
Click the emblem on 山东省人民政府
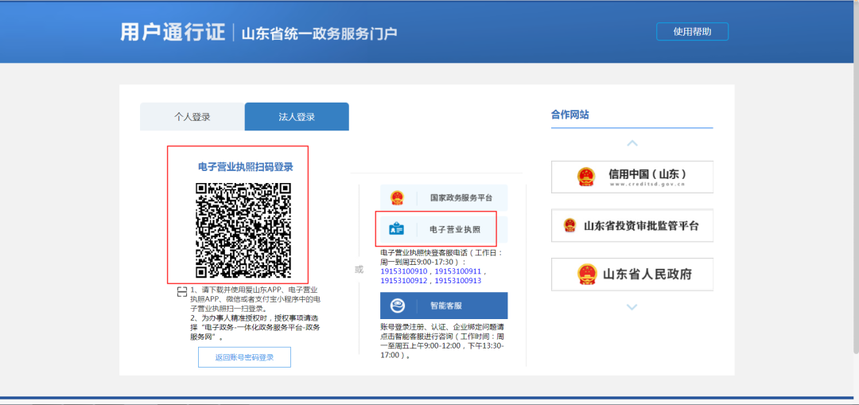tap(585, 274)
